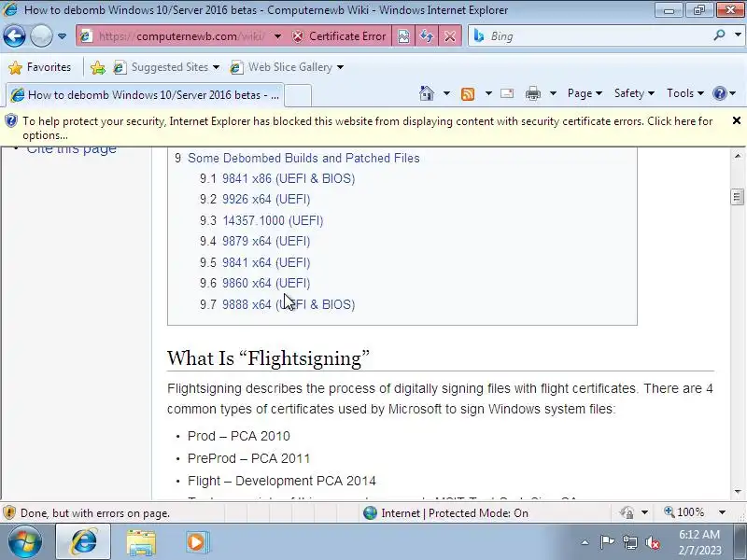Click the Read Mail icon

point(507,93)
